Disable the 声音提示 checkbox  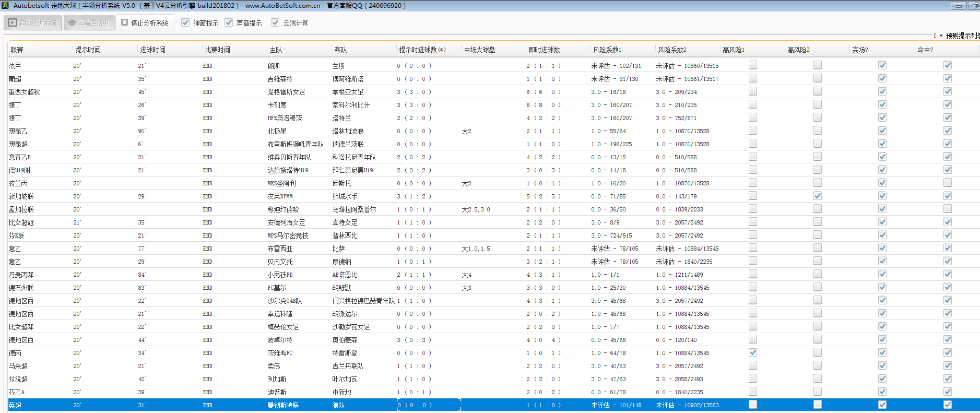click(x=229, y=22)
